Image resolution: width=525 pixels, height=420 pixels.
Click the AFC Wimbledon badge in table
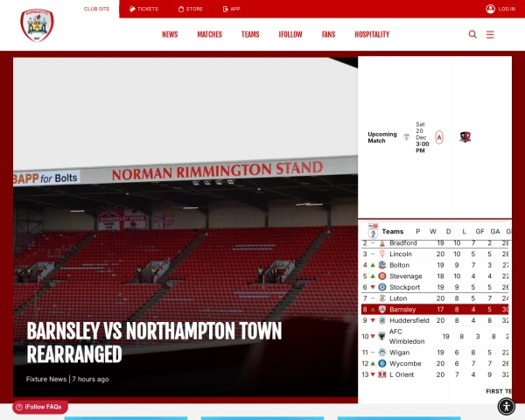click(382, 336)
